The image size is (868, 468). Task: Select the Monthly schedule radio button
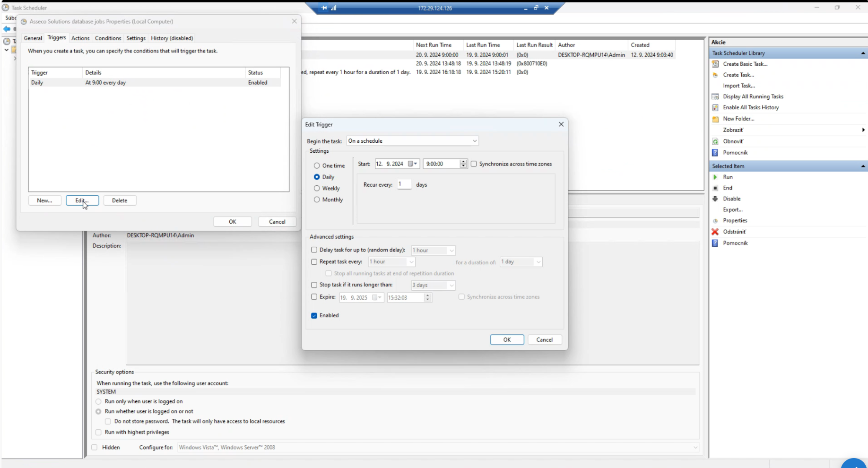point(317,199)
